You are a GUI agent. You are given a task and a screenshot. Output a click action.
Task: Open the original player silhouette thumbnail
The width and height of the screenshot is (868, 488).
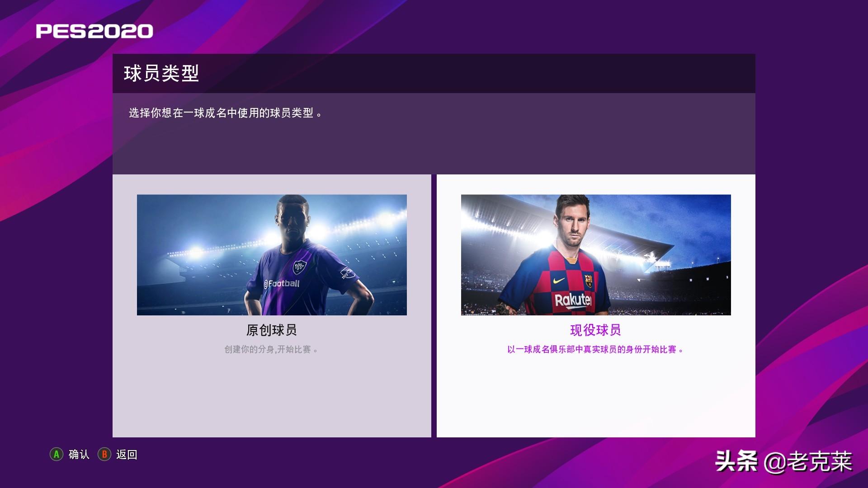(272, 255)
